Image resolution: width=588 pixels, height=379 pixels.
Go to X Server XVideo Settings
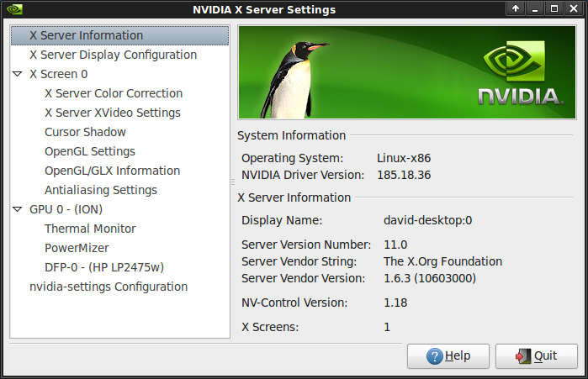(x=113, y=113)
